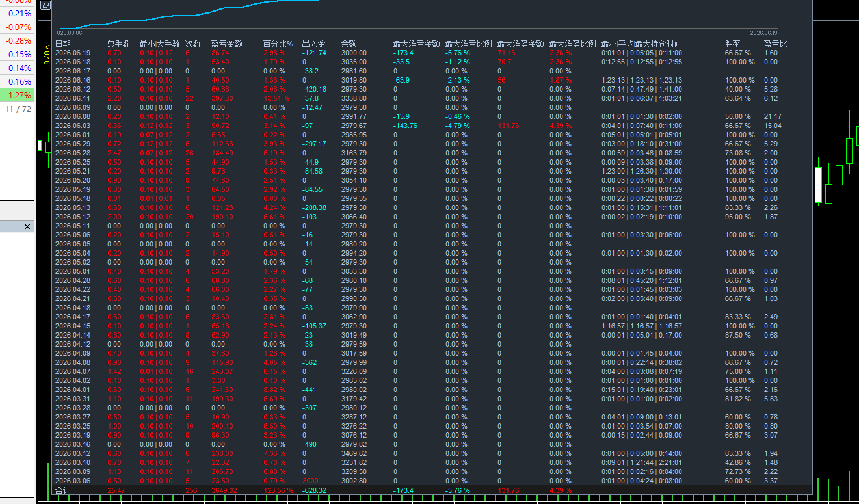The width and height of the screenshot is (859, 504).
Task: Click the 次数 column header
Action: [x=193, y=44]
